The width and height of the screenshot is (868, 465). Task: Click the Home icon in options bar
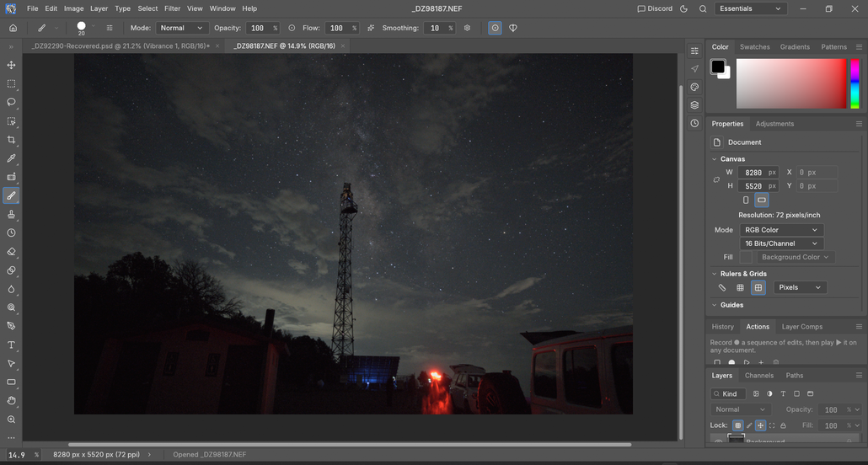click(x=13, y=28)
